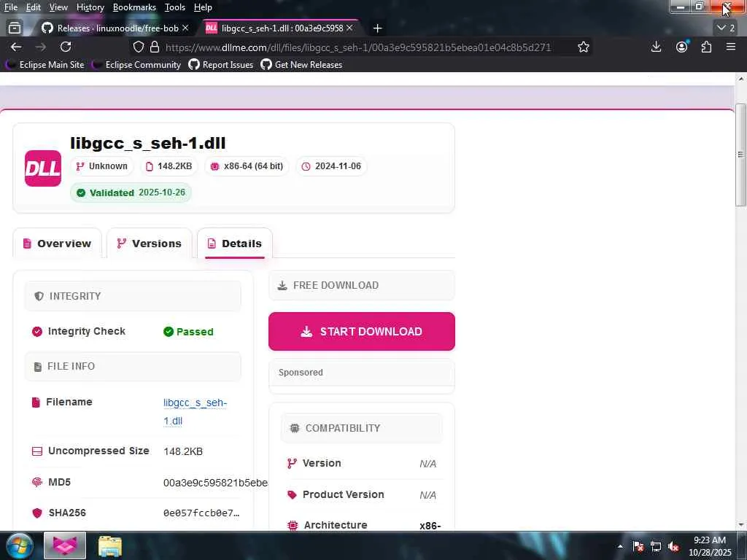Click the FREE DOWNLOAD header
This screenshot has width=747, height=560.
pos(362,285)
